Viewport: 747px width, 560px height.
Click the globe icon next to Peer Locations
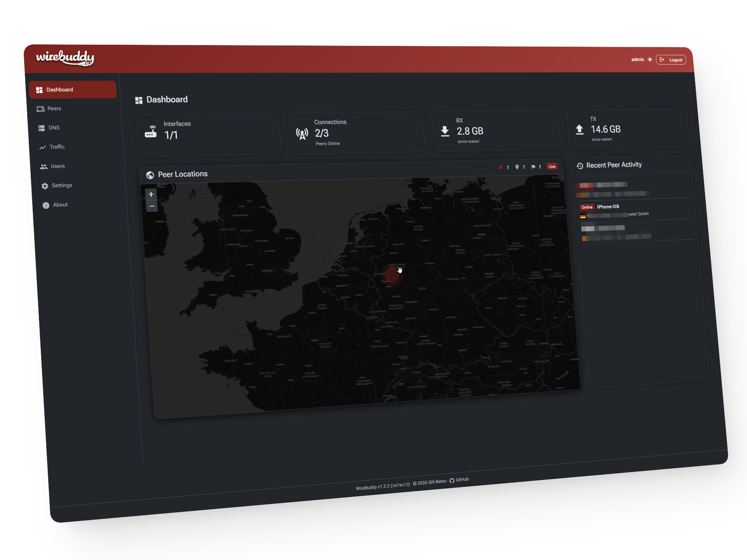(151, 175)
